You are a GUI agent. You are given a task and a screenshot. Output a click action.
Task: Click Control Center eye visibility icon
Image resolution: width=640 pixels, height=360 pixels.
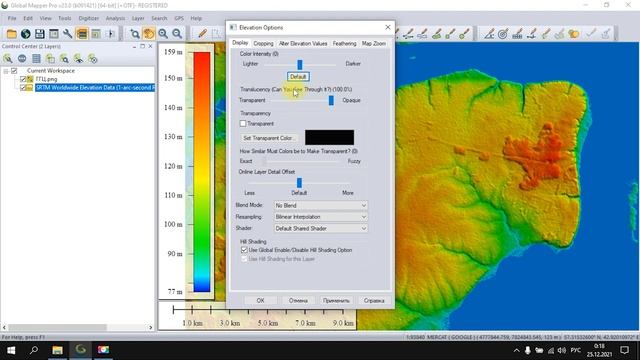click(x=78, y=59)
